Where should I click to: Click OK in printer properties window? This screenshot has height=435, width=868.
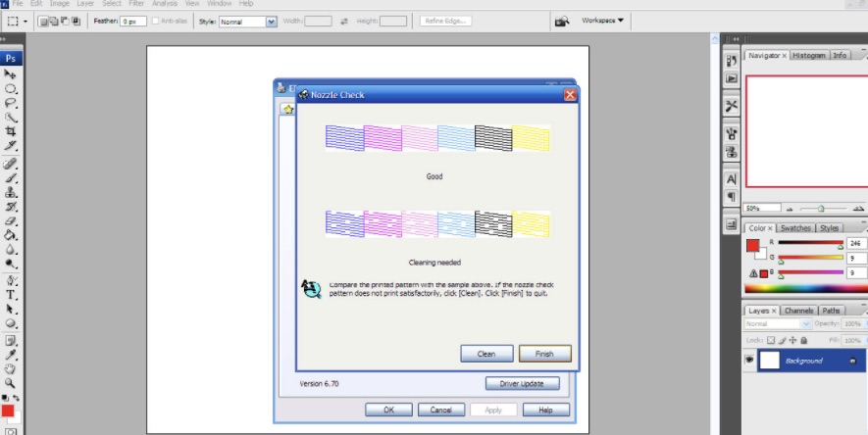[388, 410]
